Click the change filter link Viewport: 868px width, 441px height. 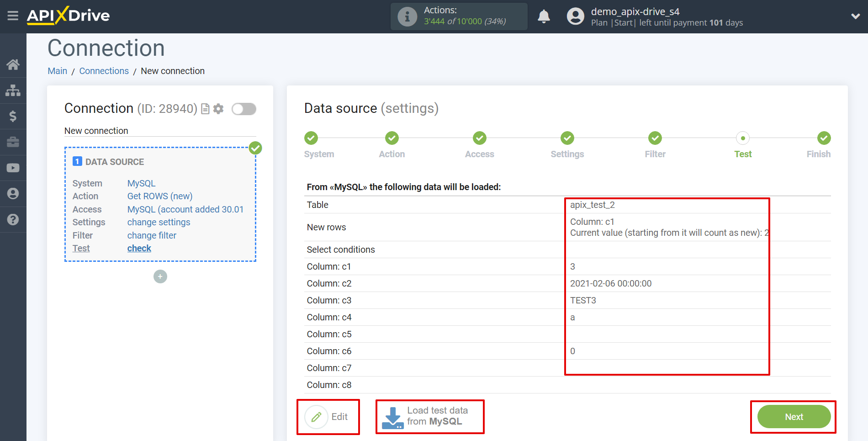pyautogui.click(x=152, y=235)
